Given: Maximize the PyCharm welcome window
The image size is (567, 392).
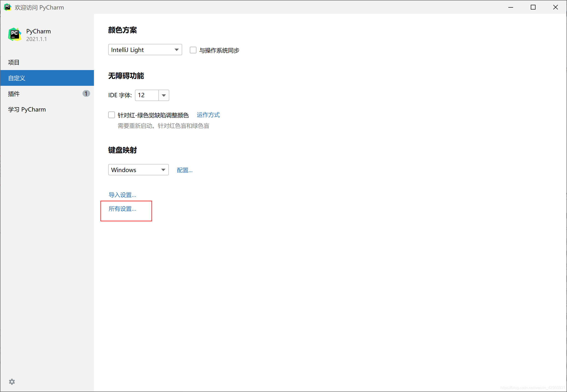Looking at the screenshot, I should point(533,7).
